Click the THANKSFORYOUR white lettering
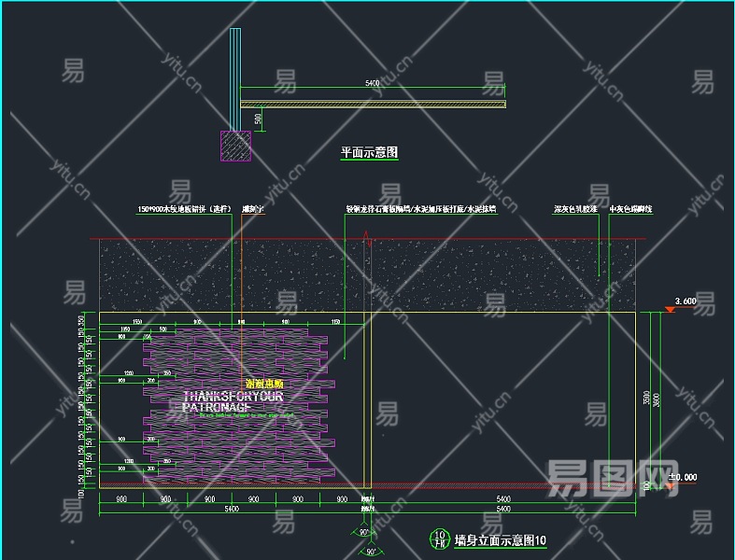735x560 pixels. click(233, 397)
